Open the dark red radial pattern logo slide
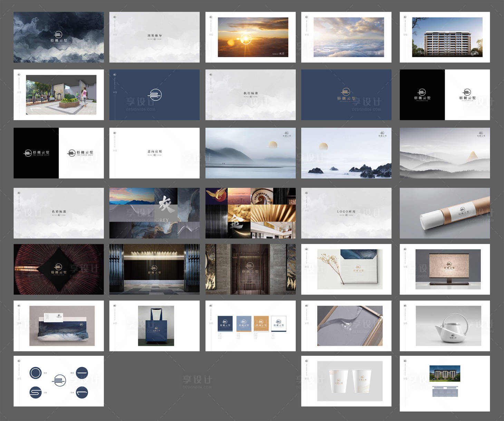This screenshot has height=421, width=504. (59, 269)
